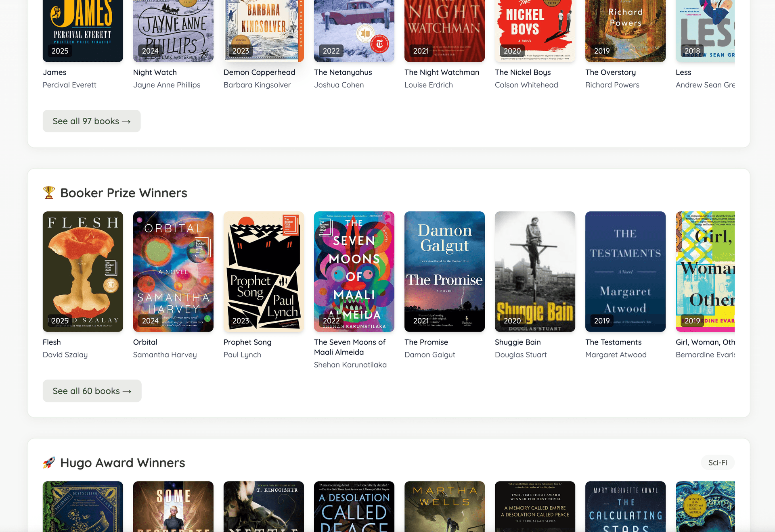Click author name Colson Whitehead
775x532 pixels.
[x=526, y=85]
